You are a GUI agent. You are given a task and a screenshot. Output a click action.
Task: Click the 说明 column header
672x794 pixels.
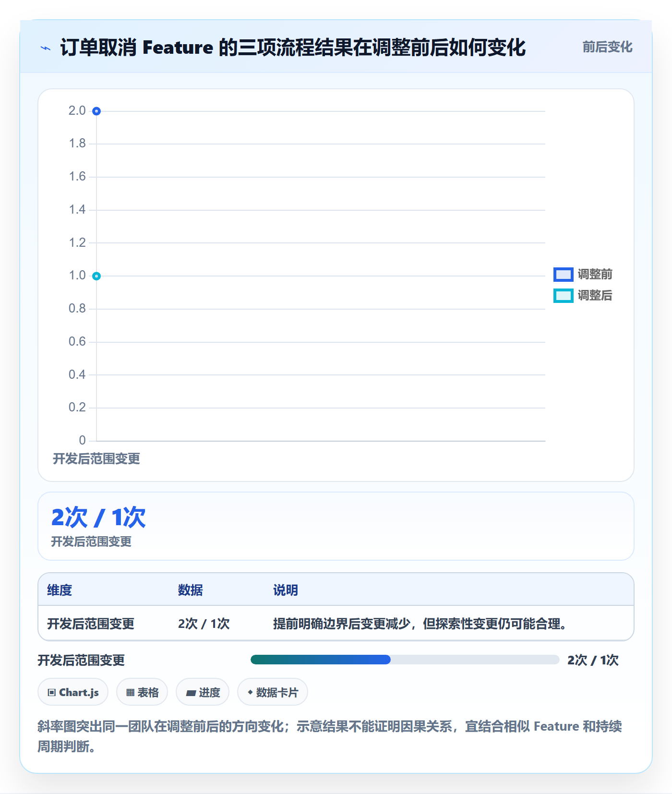point(286,590)
